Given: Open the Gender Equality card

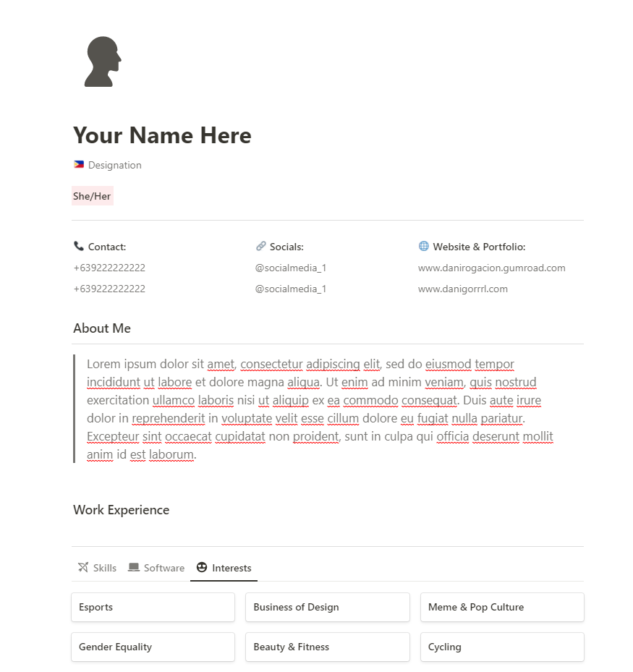Looking at the screenshot, I should point(153,647).
